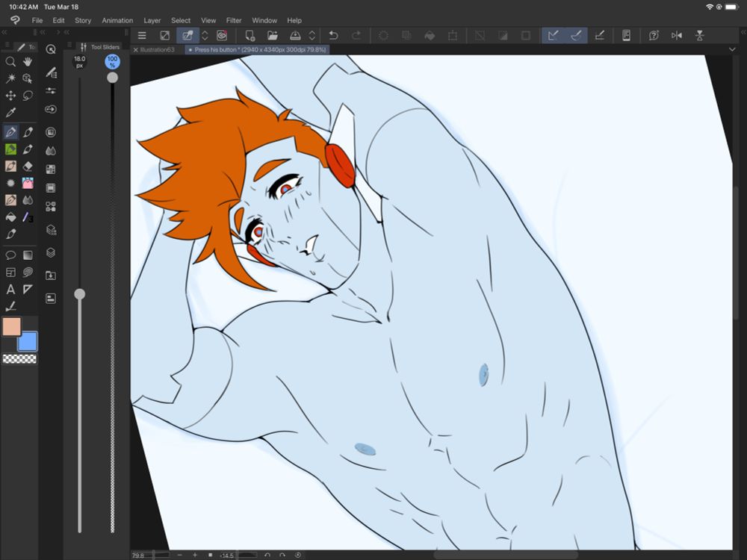Expand the right palette dock double chevron
Viewport: 747px width, 560px height.
click(x=743, y=32)
